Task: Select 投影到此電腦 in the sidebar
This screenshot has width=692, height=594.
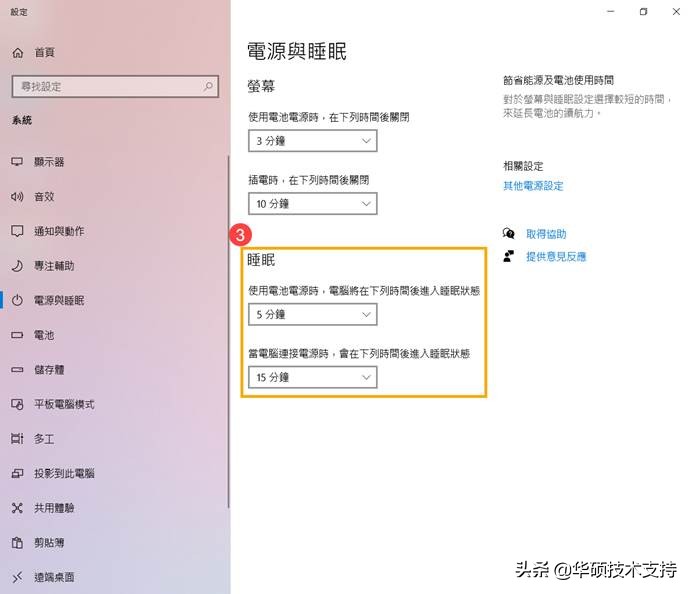Action: (x=64, y=474)
